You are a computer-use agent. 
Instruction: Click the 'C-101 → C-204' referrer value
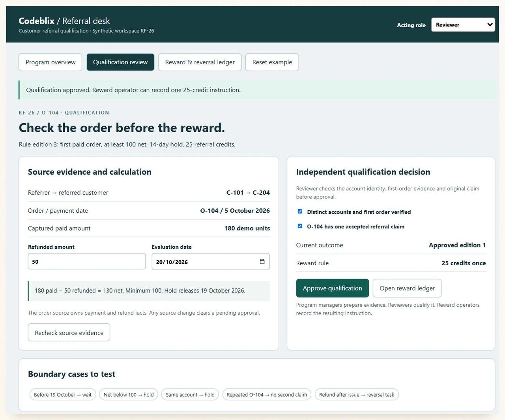click(248, 193)
